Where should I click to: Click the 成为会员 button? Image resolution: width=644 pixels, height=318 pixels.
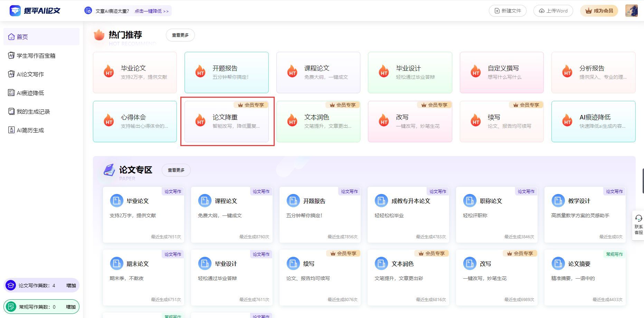[x=599, y=11]
